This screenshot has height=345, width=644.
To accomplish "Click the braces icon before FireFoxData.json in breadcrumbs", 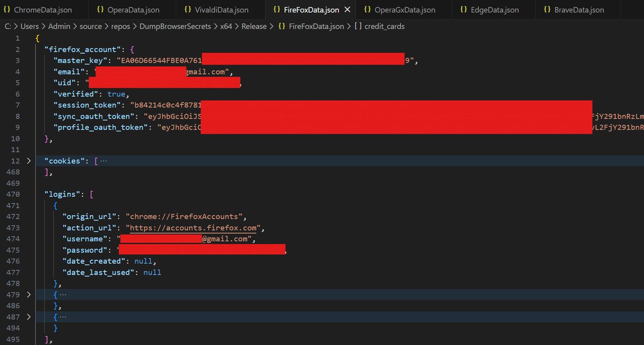I will click(282, 26).
